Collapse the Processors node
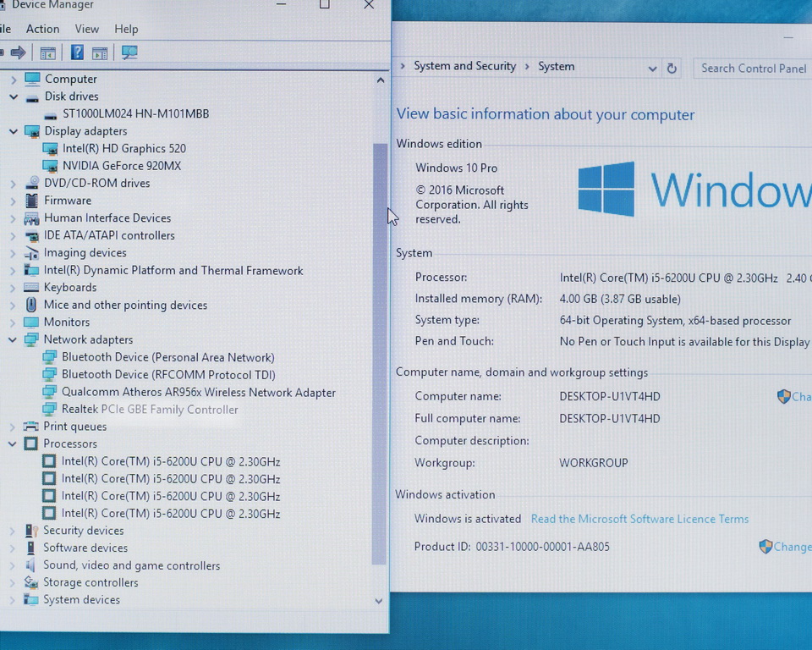The width and height of the screenshot is (812, 650). point(12,443)
